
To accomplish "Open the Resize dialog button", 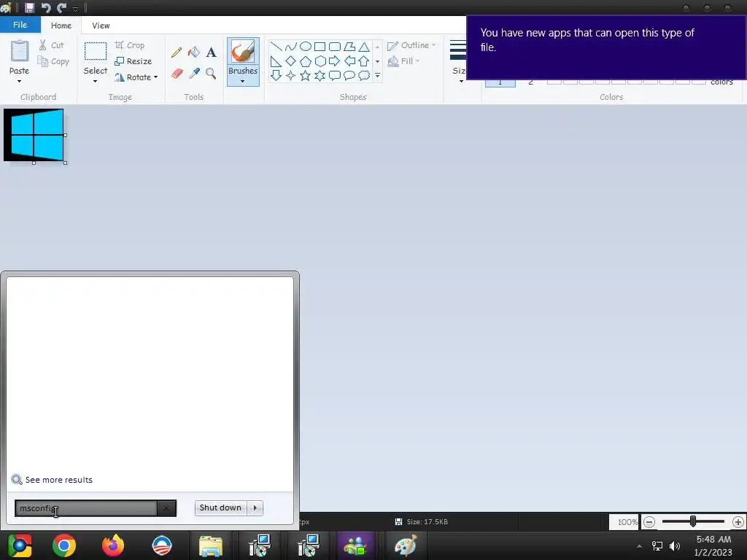I will pyautogui.click(x=133, y=61).
